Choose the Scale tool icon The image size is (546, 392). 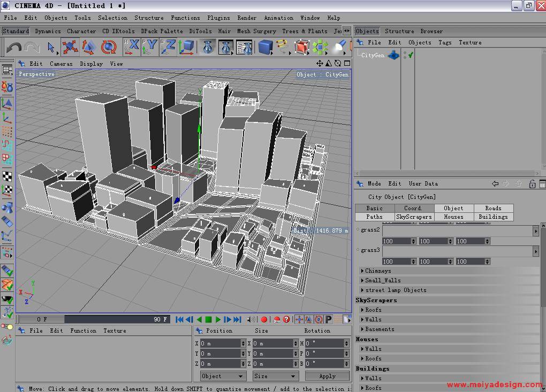(89, 48)
